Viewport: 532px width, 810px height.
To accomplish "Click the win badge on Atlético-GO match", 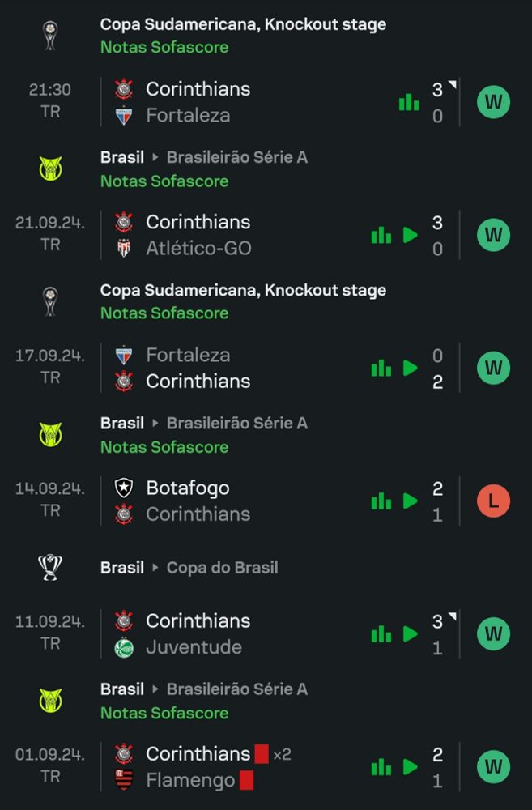I will pyautogui.click(x=493, y=235).
